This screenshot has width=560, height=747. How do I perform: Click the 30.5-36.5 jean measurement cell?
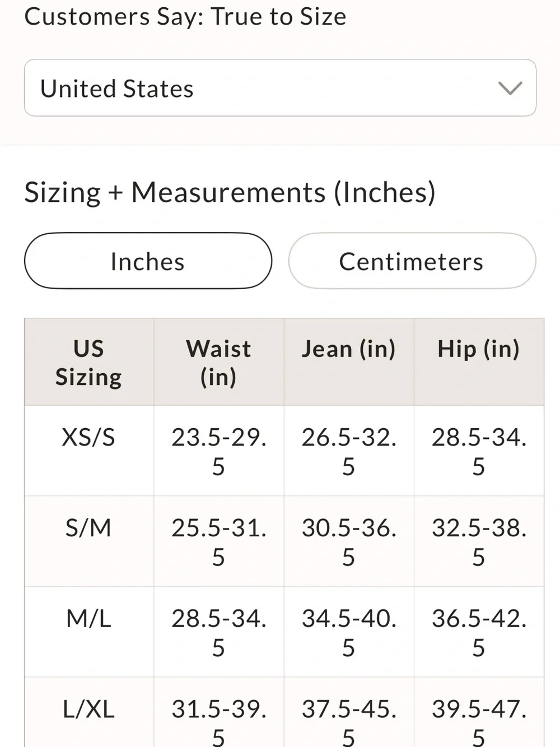[x=349, y=541]
